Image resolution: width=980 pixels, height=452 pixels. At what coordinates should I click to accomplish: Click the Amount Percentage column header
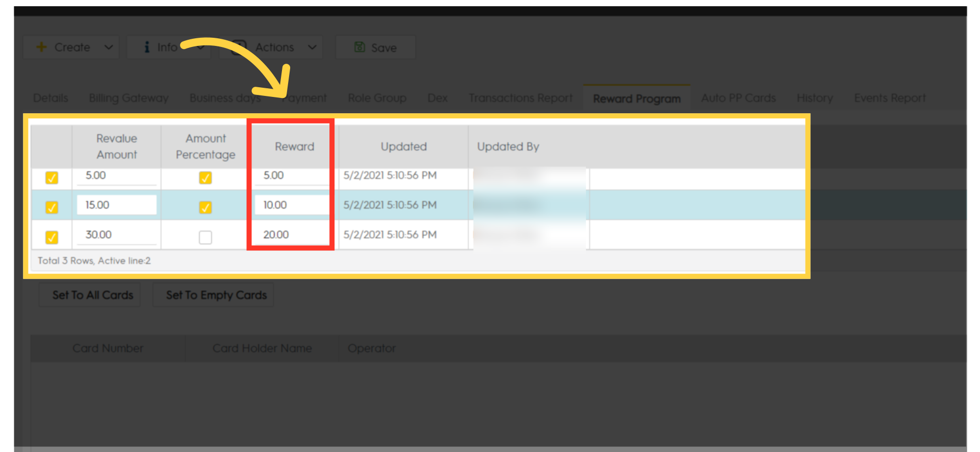pyautogui.click(x=205, y=146)
